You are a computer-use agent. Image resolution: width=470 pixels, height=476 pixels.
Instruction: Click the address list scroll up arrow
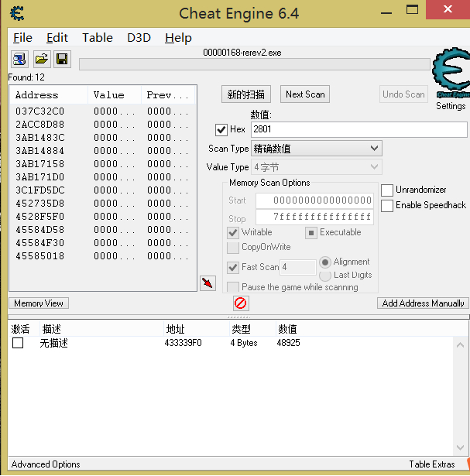460,345
